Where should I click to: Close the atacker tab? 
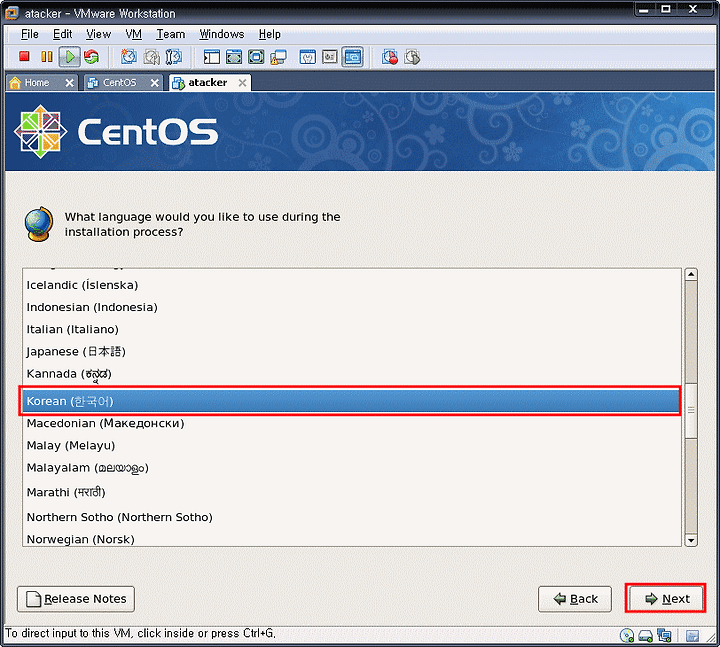click(242, 83)
